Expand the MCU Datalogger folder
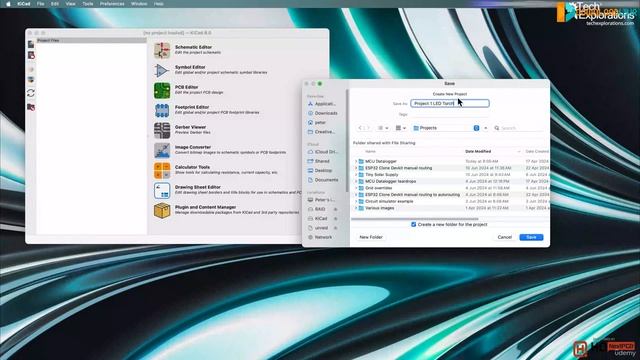 point(356,161)
